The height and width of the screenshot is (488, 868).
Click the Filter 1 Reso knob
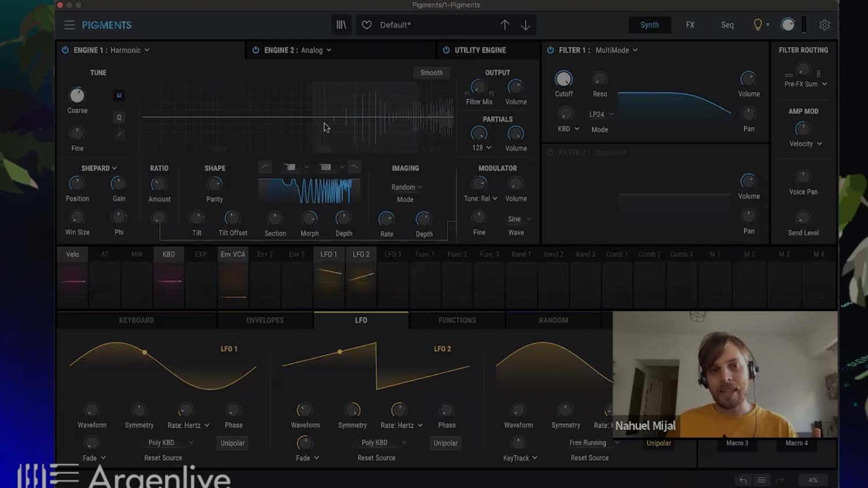(599, 79)
